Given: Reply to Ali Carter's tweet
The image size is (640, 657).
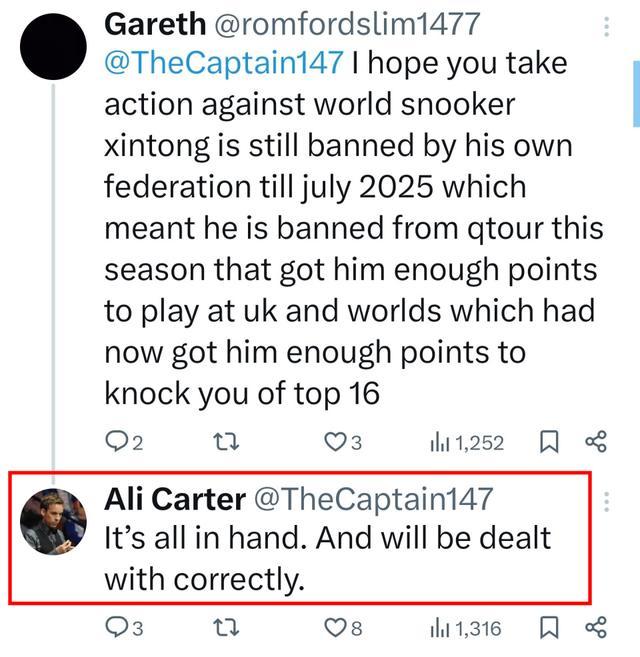Looking at the screenshot, I should [x=117, y=628].
